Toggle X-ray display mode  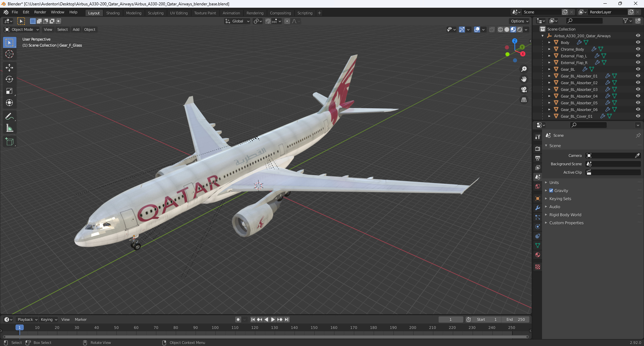click(x=492, y=30)
